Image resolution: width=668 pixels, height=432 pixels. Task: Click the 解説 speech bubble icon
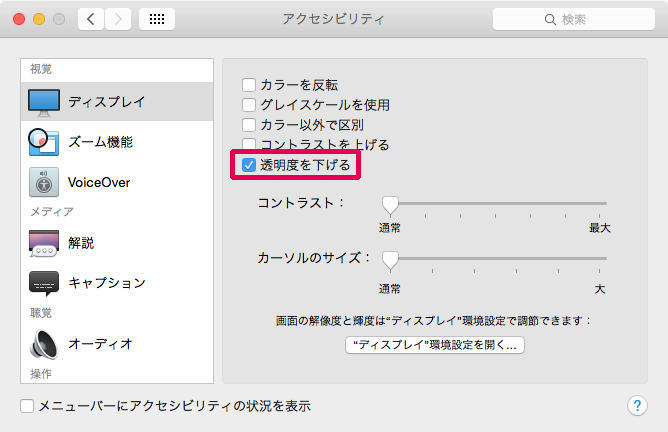tap(44, 243)
